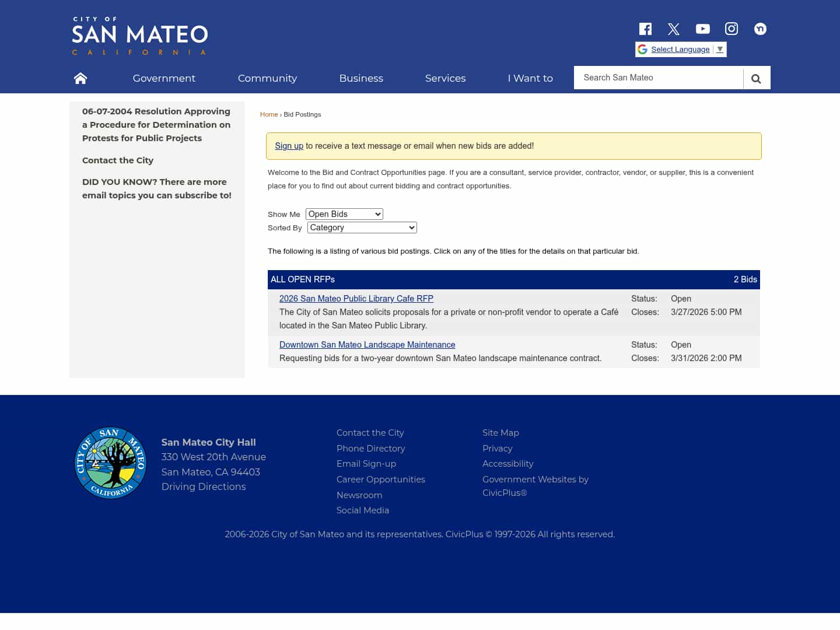840x630 pixels.
Task: Change Show Me to a different bid filter
Action: pyautogui.click(x=344, y=214)
